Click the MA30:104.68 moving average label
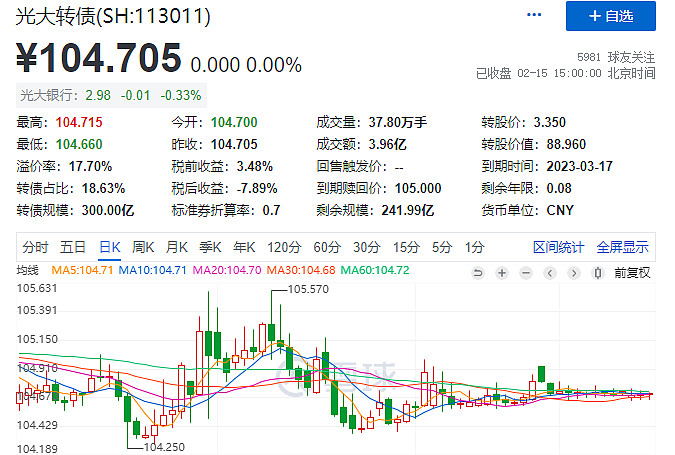The height and width of the screenshot is (455, 675). tap(301, 270)
